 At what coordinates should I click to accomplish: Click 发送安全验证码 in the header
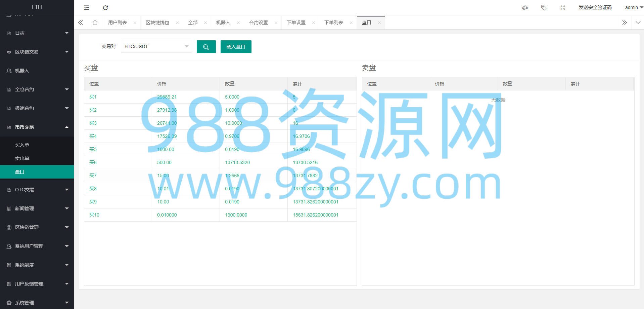tap(595, 7)
